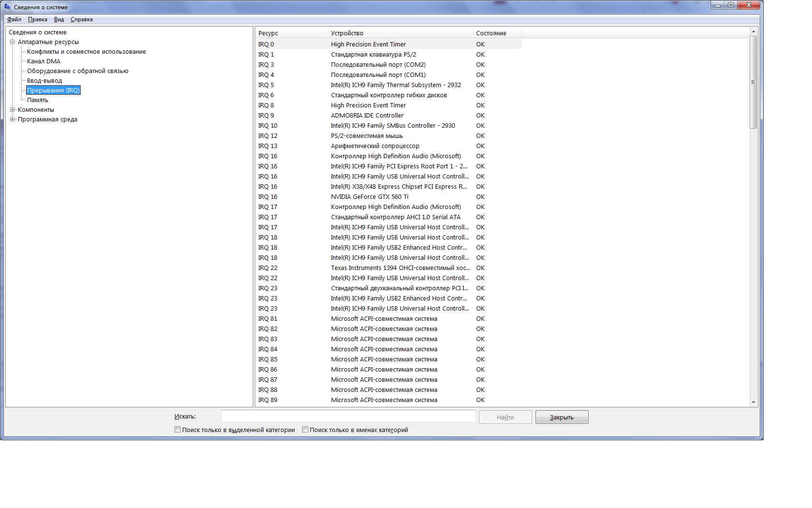Collapse the Аппаратные ресурсы tree node
The height and width of the screenshot is (508, 812).
[13, 42]
